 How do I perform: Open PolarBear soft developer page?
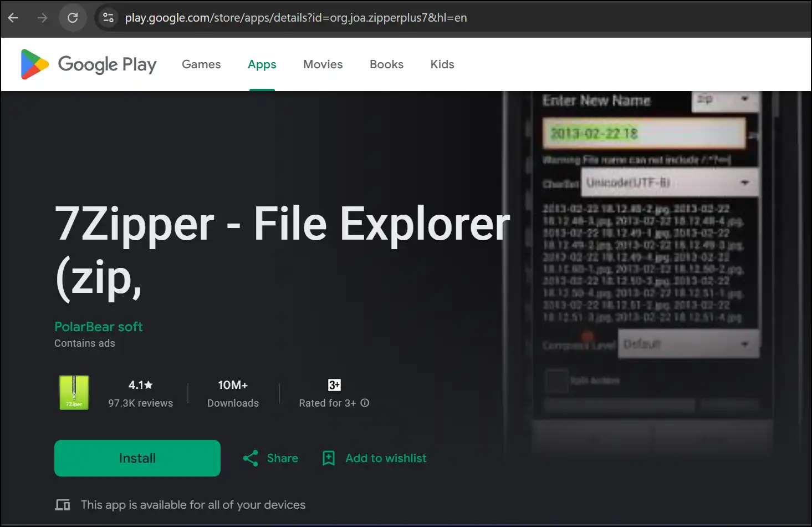[99, 327]
